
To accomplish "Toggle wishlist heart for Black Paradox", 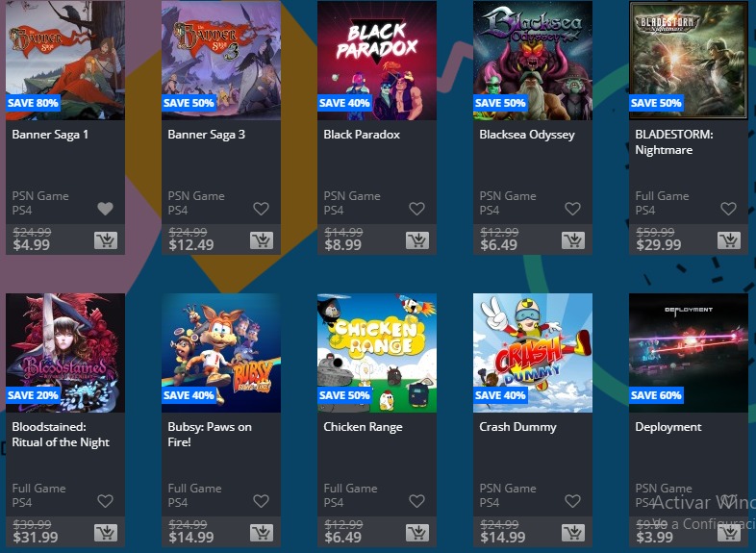I will pyautogui.click(x=416, y=209).
